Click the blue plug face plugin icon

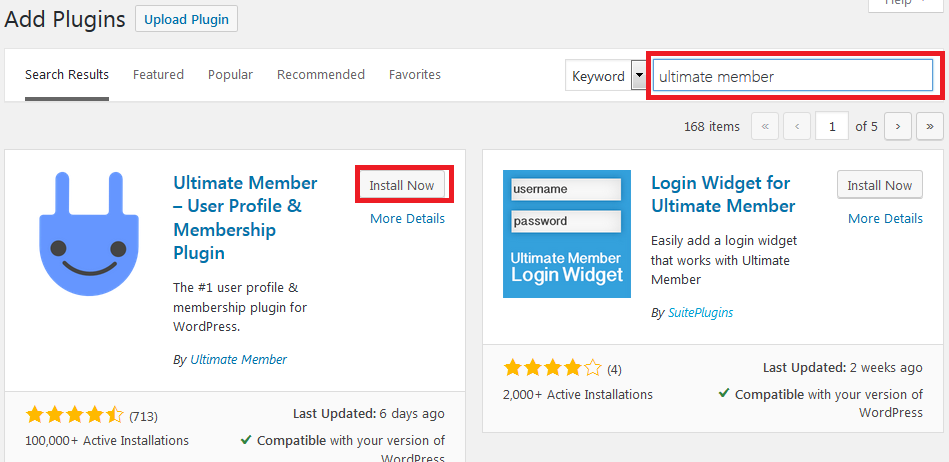click(89, 234)
